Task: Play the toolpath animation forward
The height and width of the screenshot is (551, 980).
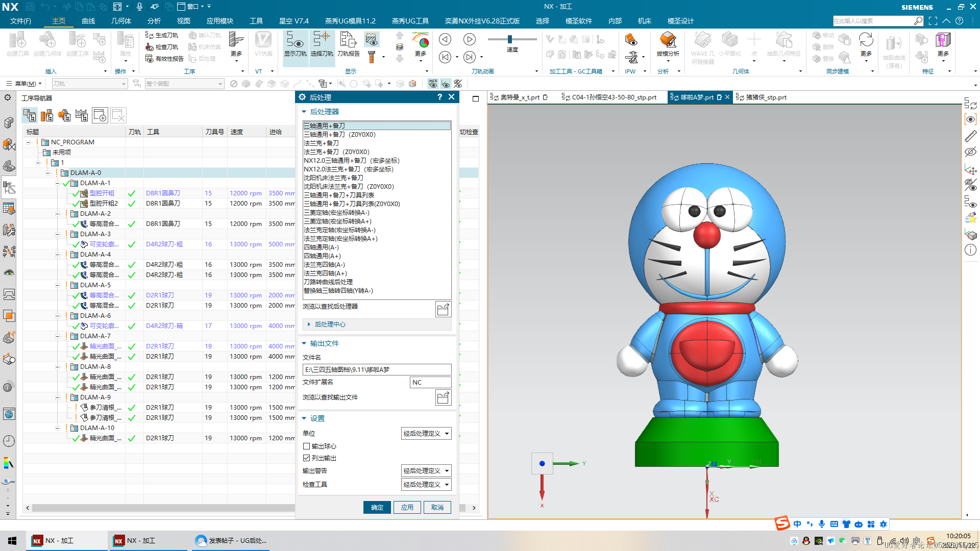Action: pos(470,39)
